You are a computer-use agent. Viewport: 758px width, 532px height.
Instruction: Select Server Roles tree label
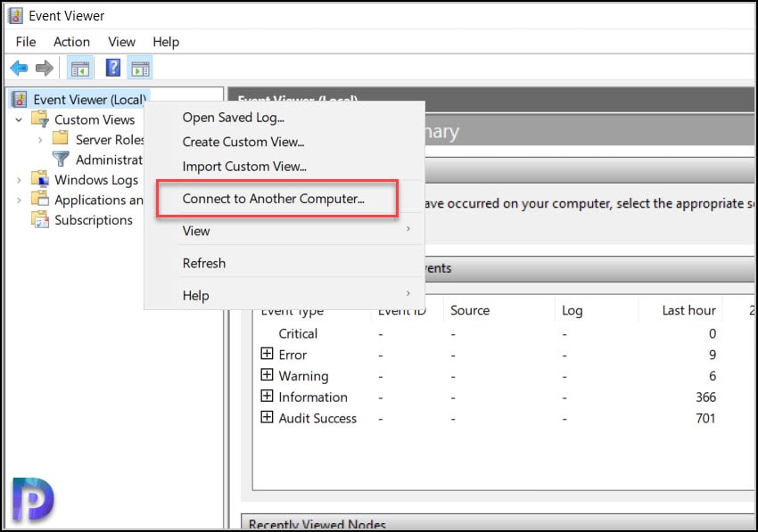[110, 140]
